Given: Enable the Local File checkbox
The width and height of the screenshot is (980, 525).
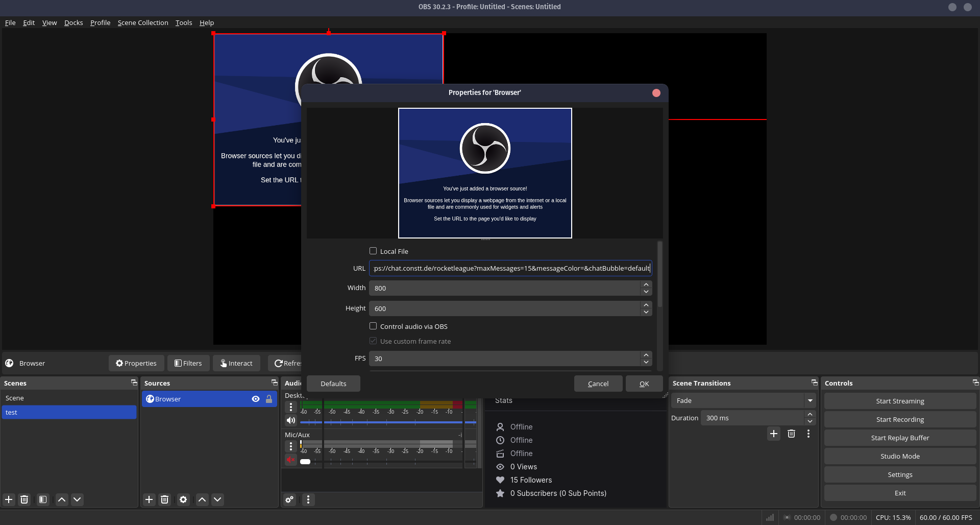Looking at the screenshot, I should [373, 251].
